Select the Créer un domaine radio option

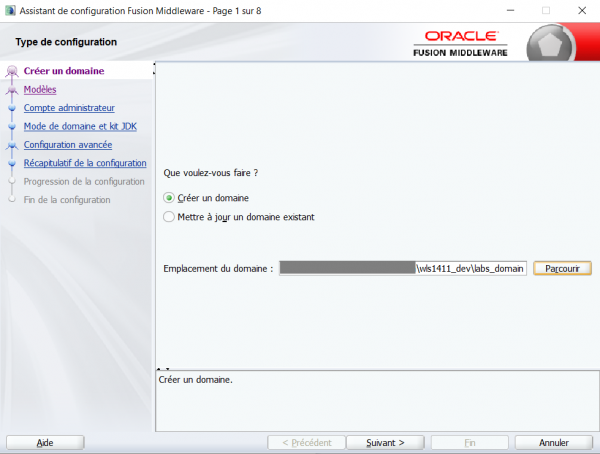(169, 198)
